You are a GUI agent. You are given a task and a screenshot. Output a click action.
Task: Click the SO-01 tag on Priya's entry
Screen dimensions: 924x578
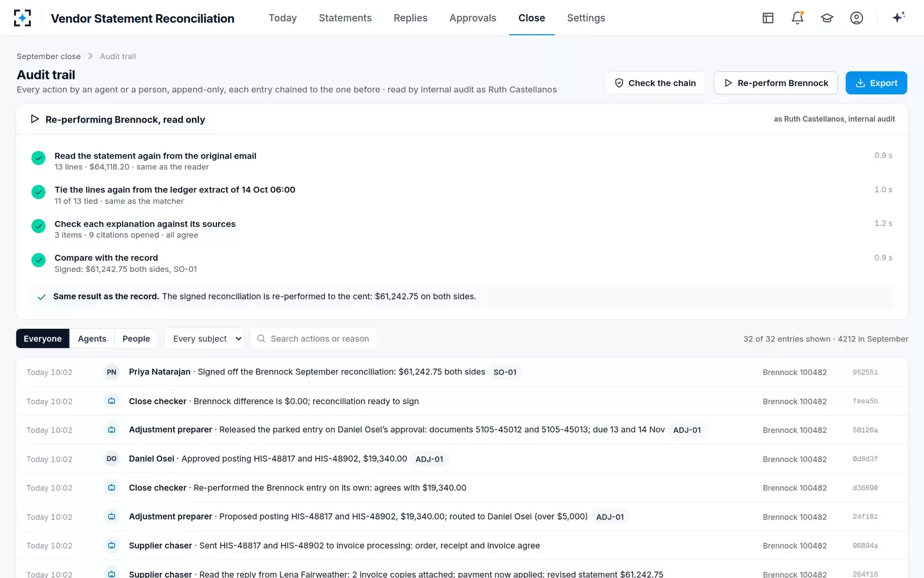click(505, 372)
